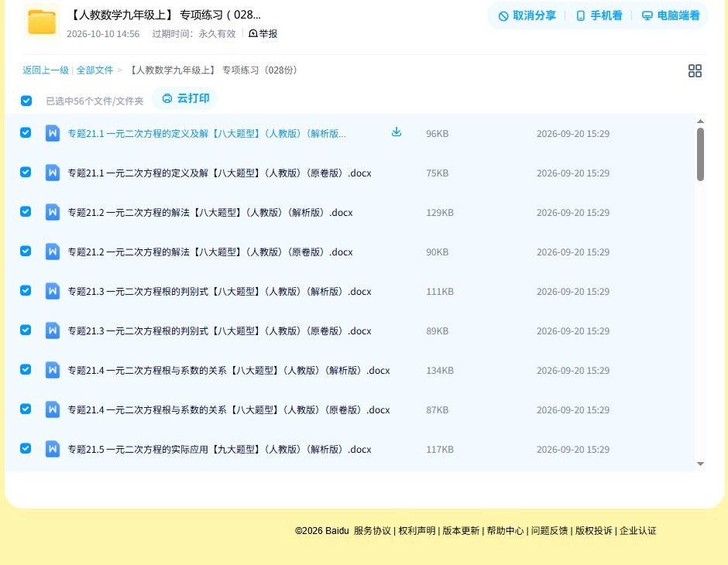Open 权利声明 footer link
This screenshot has width=728, height=565.
tap(417, 531)
